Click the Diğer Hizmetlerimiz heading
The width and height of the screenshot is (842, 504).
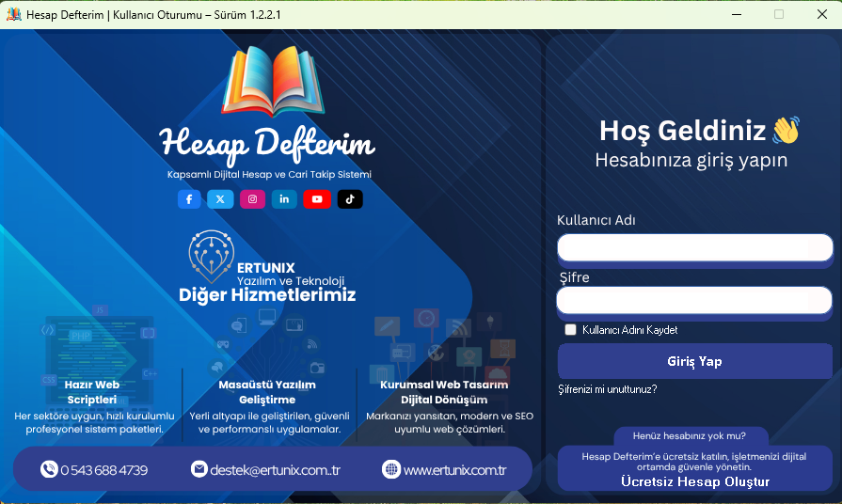coord(267,294)
